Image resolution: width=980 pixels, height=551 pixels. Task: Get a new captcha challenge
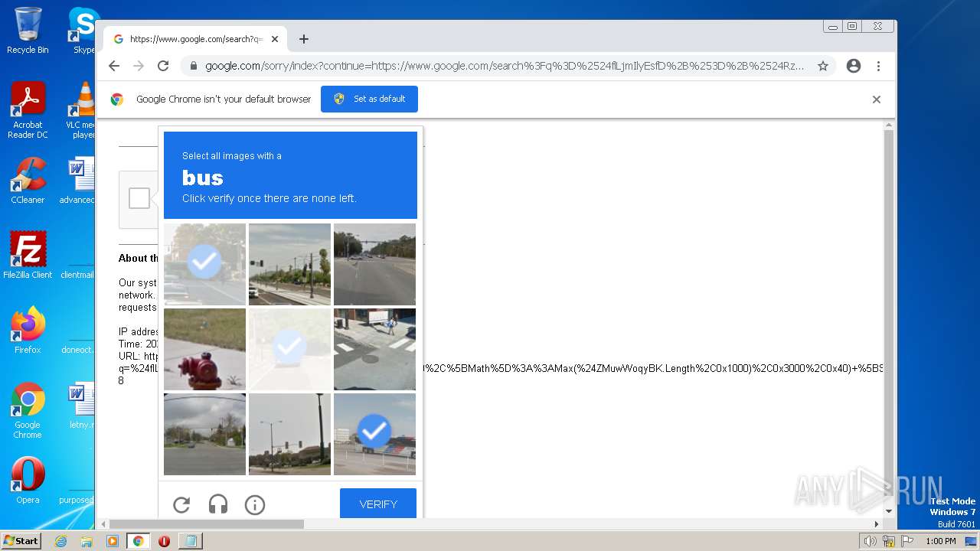[x=181, y=504]
